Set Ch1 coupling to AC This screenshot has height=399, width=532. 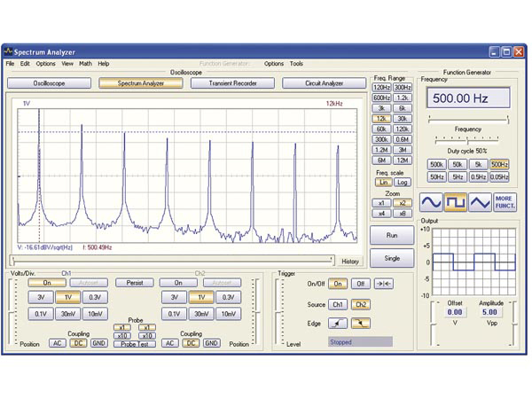point(57,343)
